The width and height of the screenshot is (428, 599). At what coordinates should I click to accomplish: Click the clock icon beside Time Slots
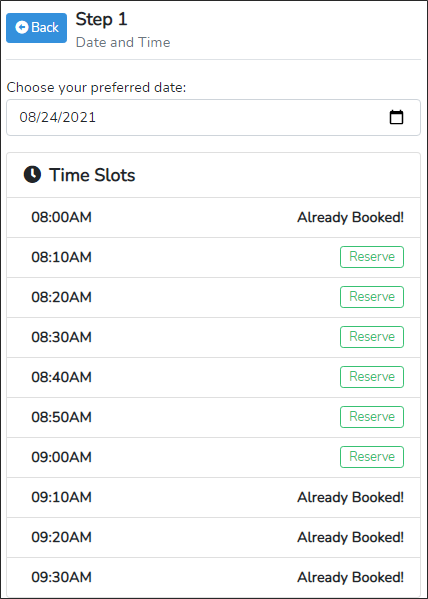click(x=32, y=175)
